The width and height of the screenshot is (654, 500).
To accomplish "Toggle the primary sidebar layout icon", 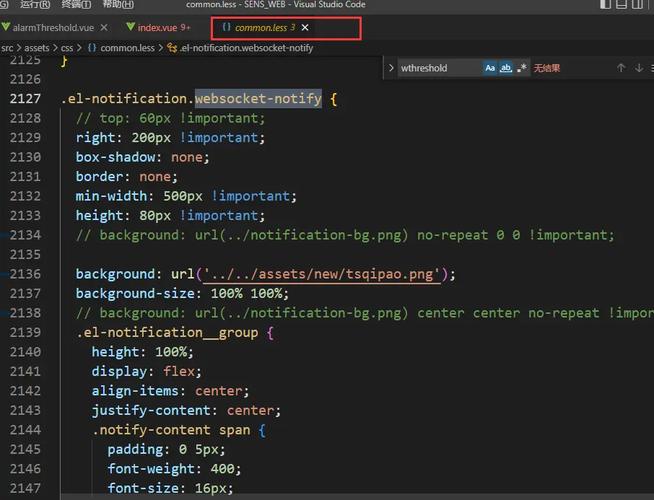I will [x=605, y=4].
